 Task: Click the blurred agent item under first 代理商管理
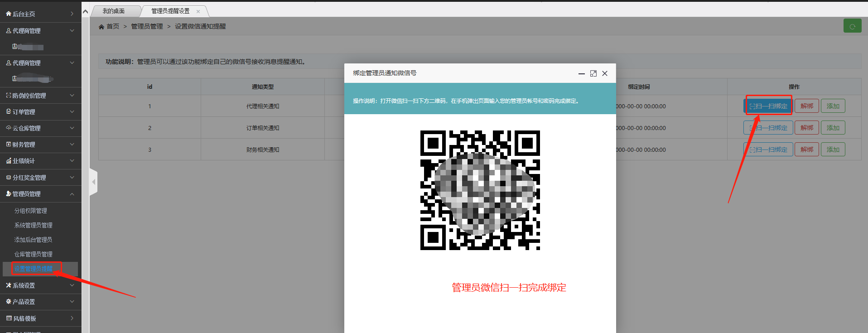(x=28, y=47)
